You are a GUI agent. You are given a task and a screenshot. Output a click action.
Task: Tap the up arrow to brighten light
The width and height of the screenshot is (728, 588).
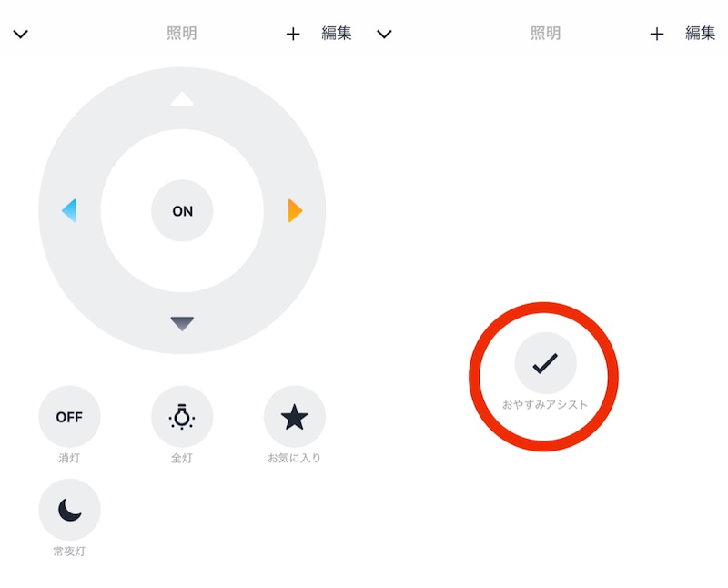tap(182, 98)
